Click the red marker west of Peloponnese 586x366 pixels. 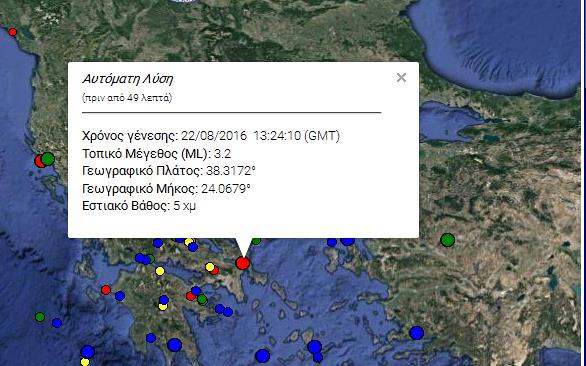pos(106,290)
